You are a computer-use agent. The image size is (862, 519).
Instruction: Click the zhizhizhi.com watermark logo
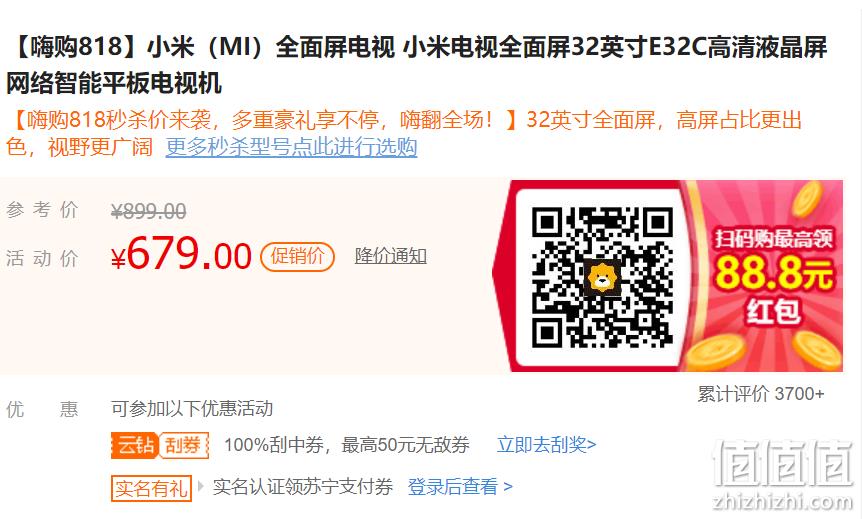[783, 475]
